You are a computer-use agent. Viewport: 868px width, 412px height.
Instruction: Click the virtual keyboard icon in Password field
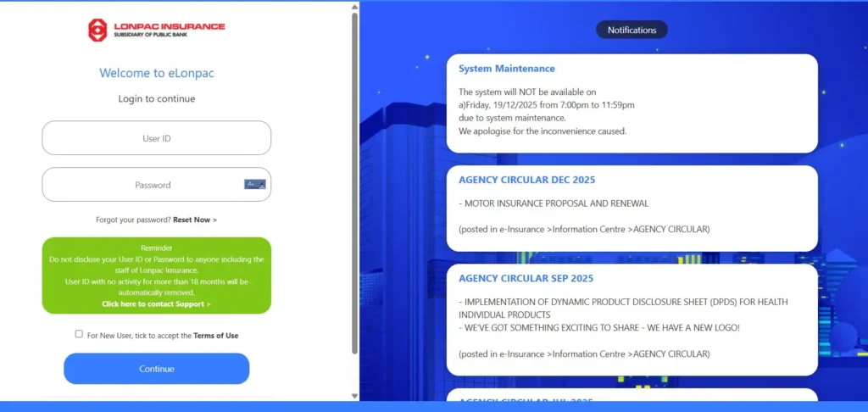tap(254, 185)
